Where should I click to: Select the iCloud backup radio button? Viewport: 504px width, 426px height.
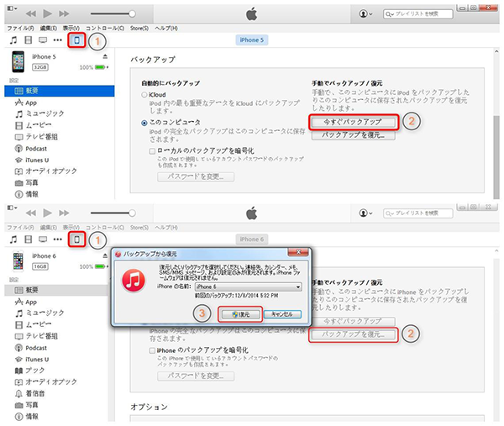pyautogui.click(x=143, y=97)
